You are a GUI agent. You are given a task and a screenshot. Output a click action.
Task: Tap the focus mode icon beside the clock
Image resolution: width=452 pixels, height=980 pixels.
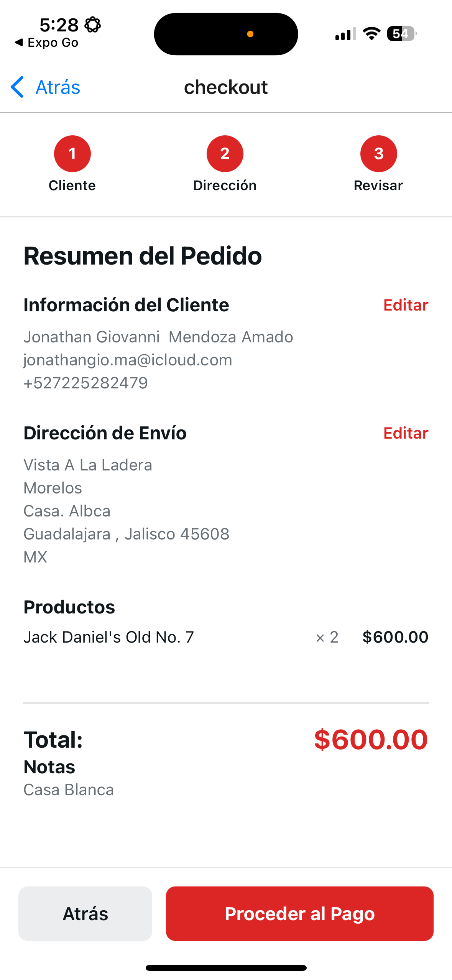pyautogui.click(x=92, y=25)
